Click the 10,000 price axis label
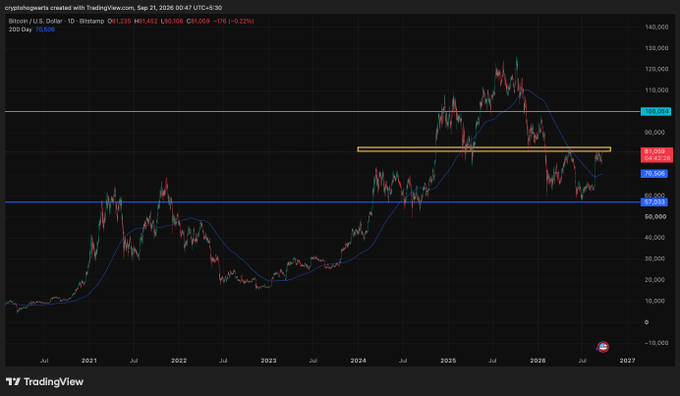Viewport: 680px width, 396px height. [655, 301]
